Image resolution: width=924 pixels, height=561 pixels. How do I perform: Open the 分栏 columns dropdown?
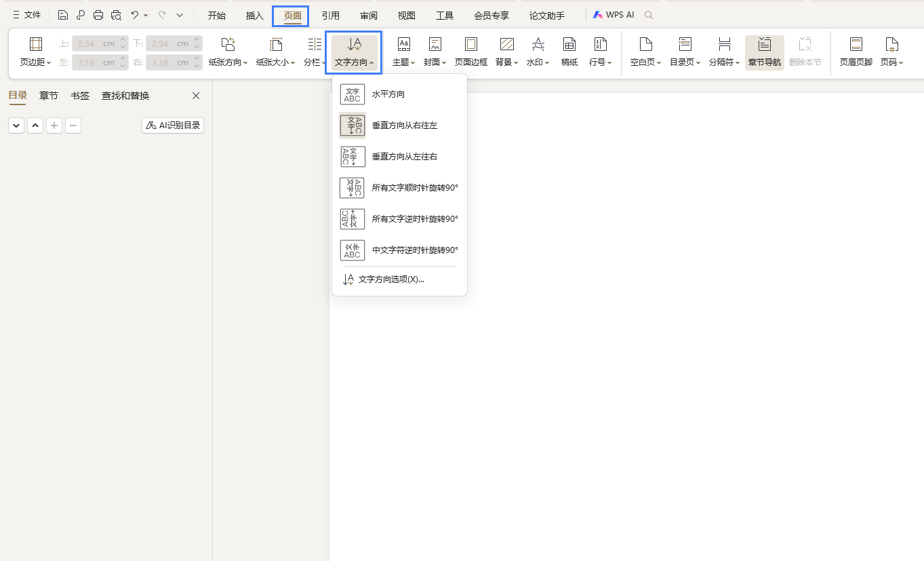[315, 53]
